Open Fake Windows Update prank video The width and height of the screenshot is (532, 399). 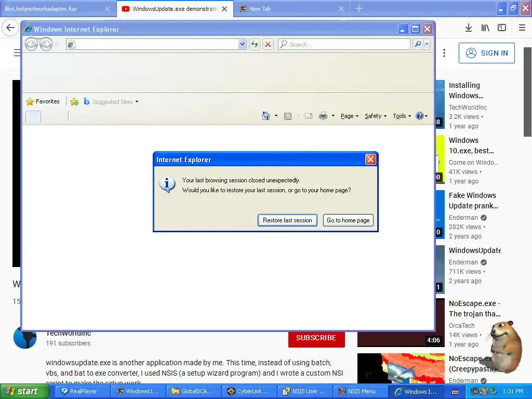pos(474,201)
